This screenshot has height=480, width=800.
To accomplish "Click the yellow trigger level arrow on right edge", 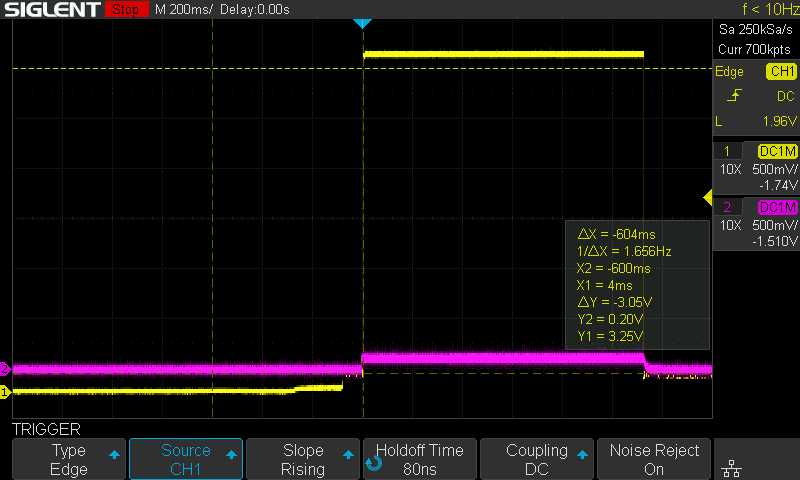I will (708, 198).
